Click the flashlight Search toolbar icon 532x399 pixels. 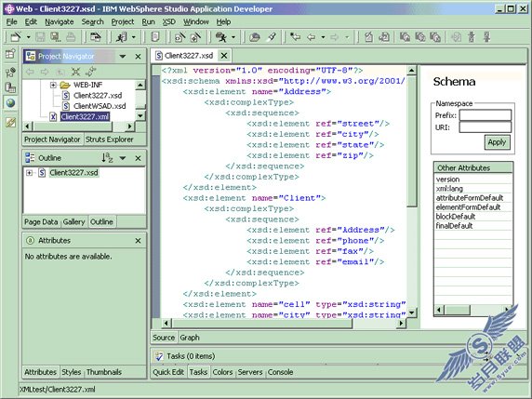coord(271,36)
